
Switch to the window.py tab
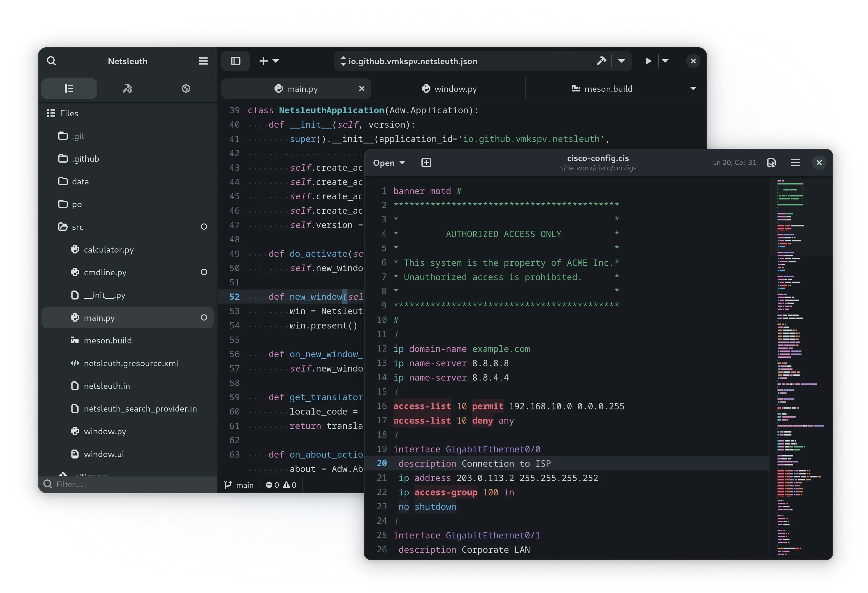pyautogui.click(x=449, y=88)
